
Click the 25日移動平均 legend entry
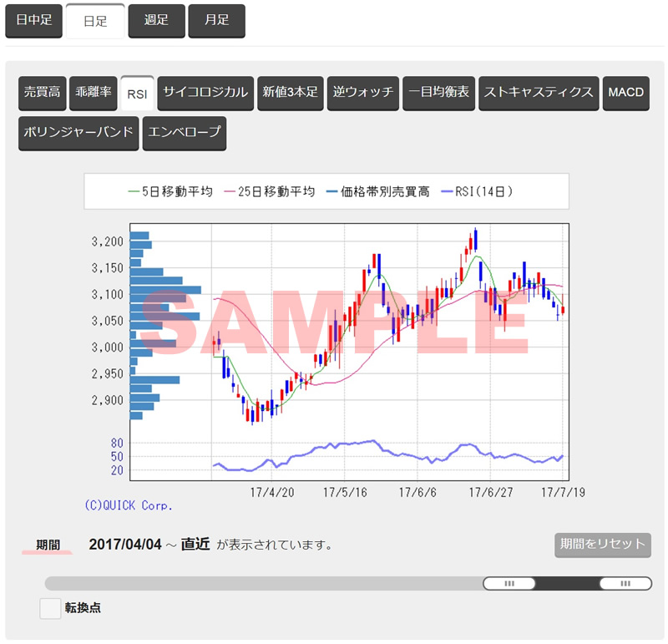269,192
